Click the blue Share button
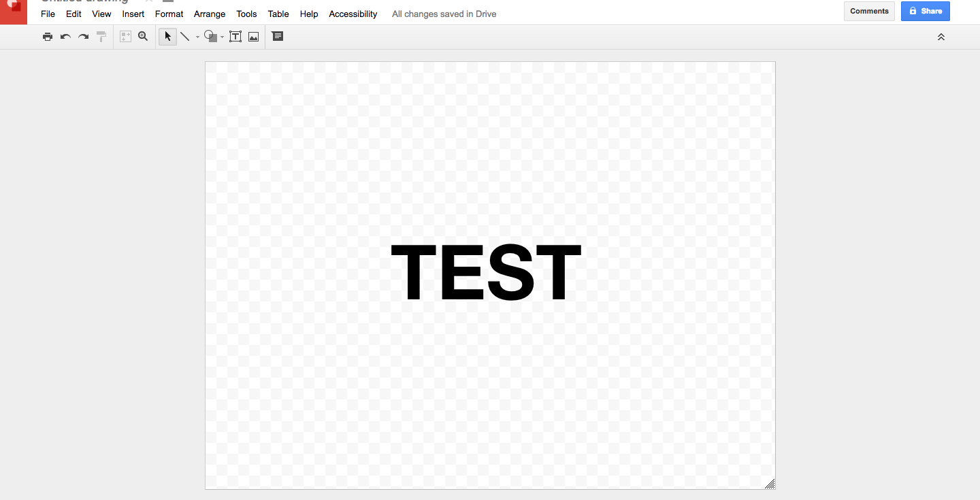980x500 pixels. [x=926, y=11]
